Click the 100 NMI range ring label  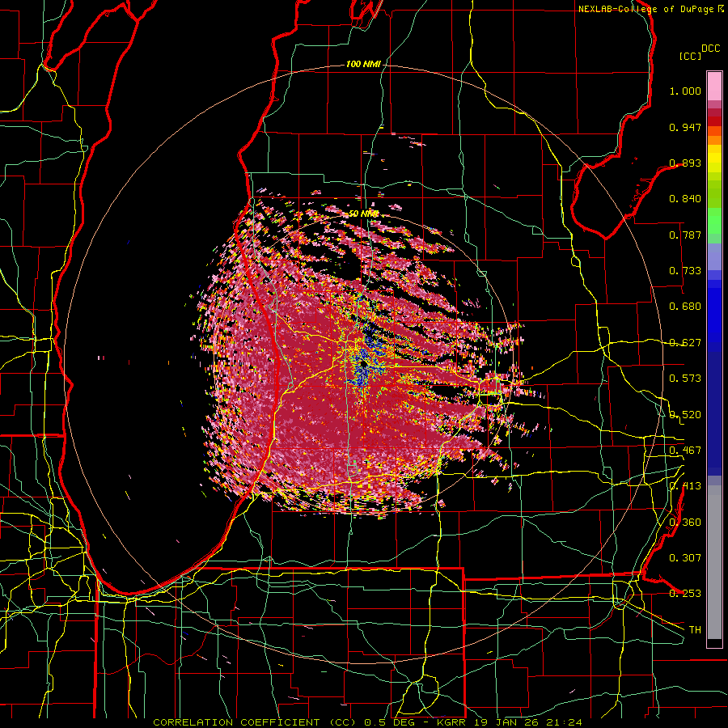coord(363,64)
